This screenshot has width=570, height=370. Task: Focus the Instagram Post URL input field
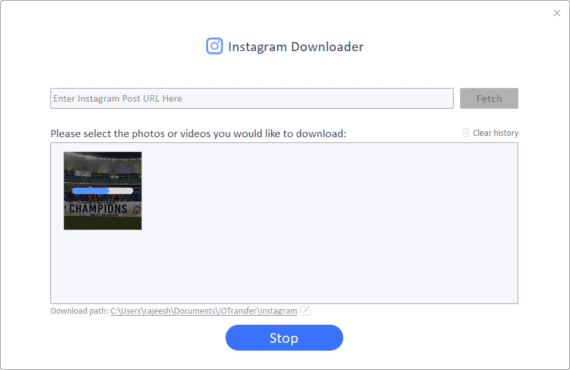point(252,98)
